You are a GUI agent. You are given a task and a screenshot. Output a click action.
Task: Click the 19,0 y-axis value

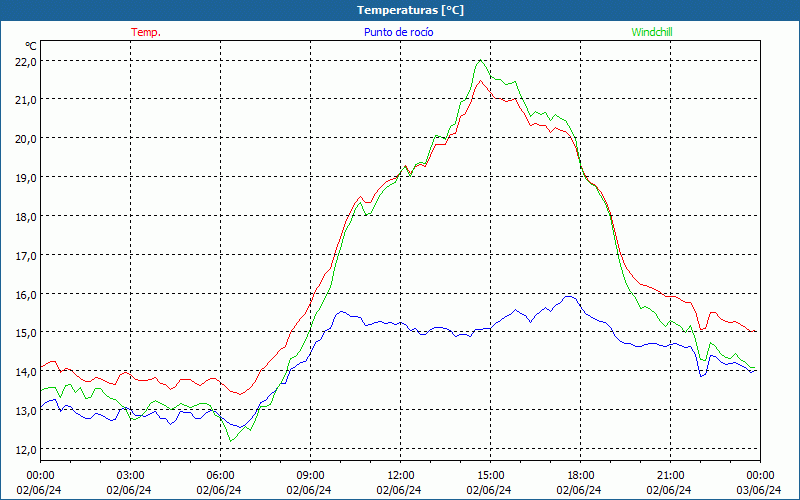coord(27,179)
